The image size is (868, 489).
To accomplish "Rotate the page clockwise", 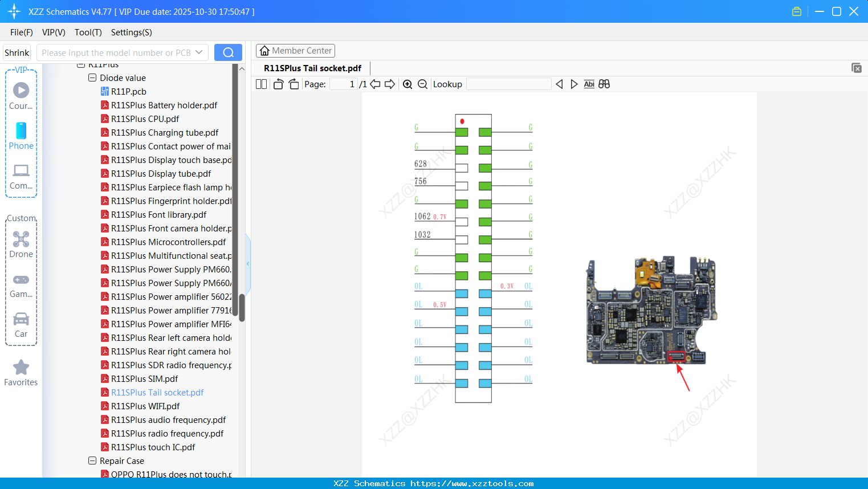I will (x=294, y=84).
